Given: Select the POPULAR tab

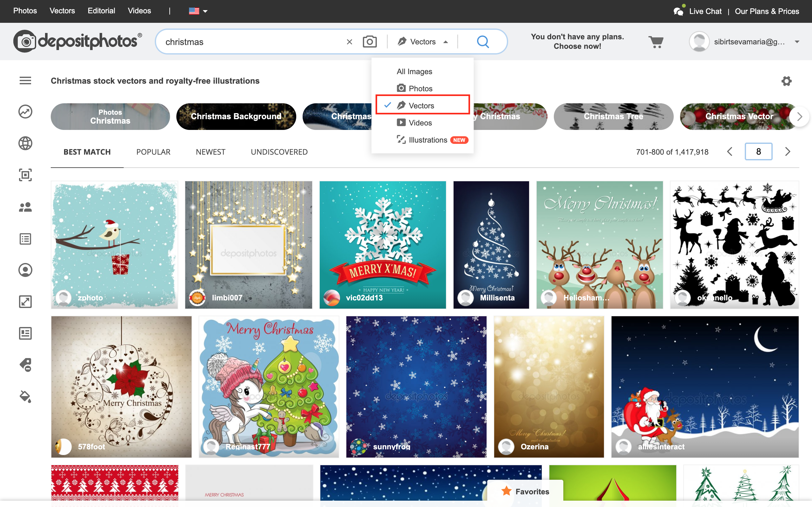Looking at the screenshot, I should [153, 152].
